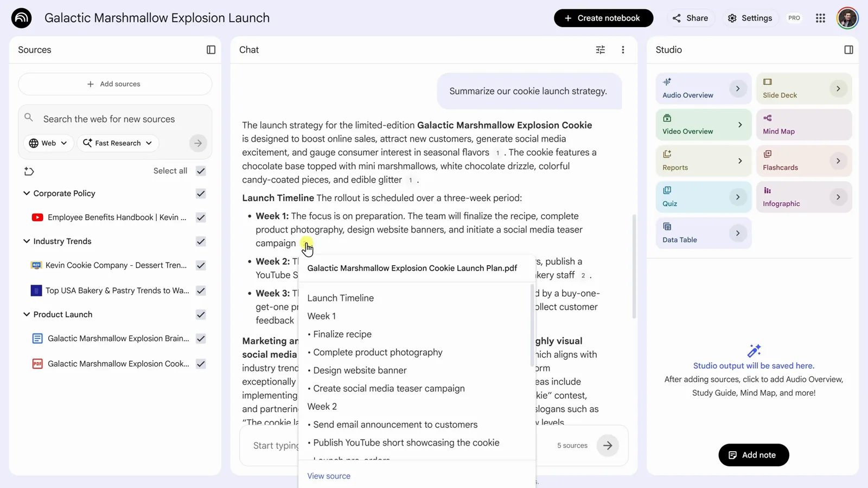Uncheck Galactic Marshmallow Explosion Brain... checkbox
868x488 pixels.
[x=201, y=338]
